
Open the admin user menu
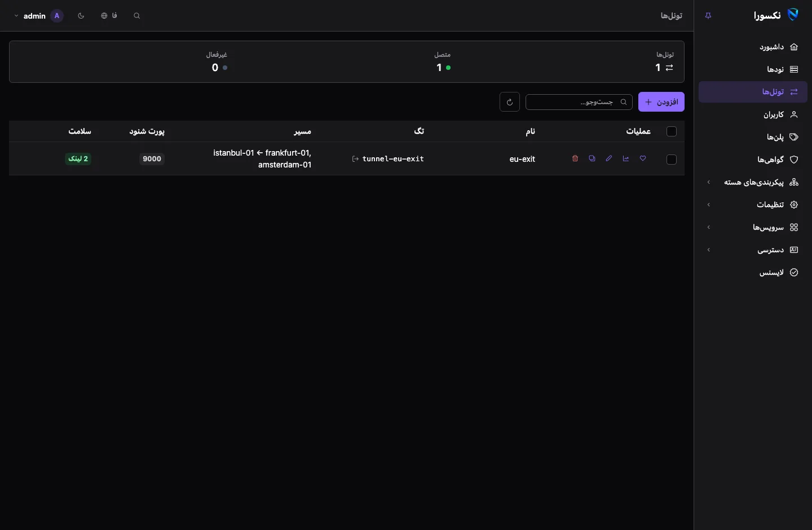[x=38, y=16]
